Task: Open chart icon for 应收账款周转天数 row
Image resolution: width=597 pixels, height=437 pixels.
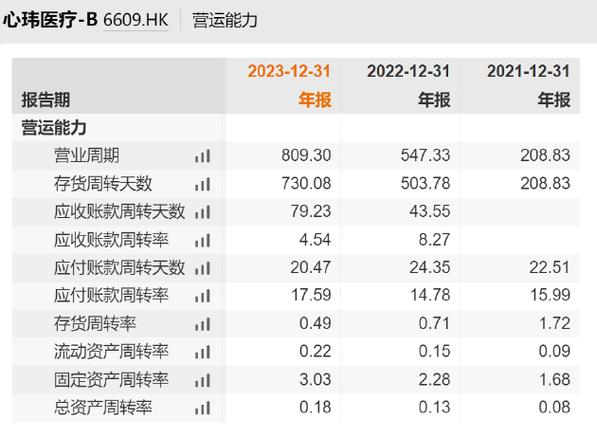Action: point(202,212)
